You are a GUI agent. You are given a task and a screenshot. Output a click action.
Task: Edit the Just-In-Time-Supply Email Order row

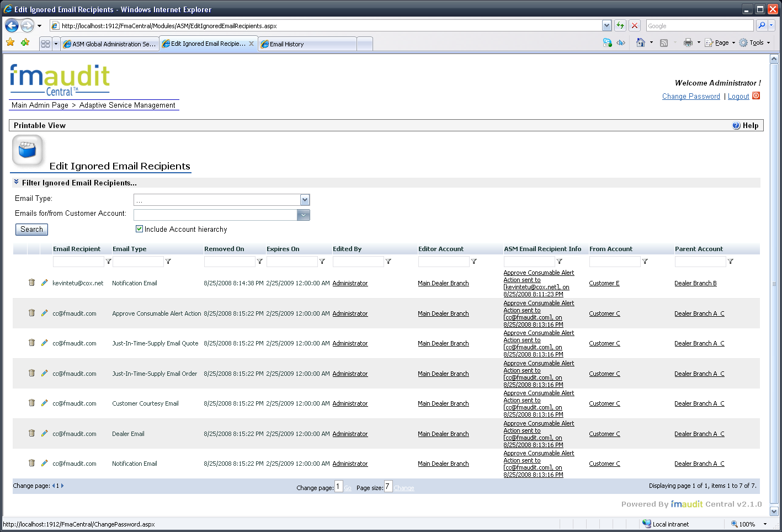point(45,373)
